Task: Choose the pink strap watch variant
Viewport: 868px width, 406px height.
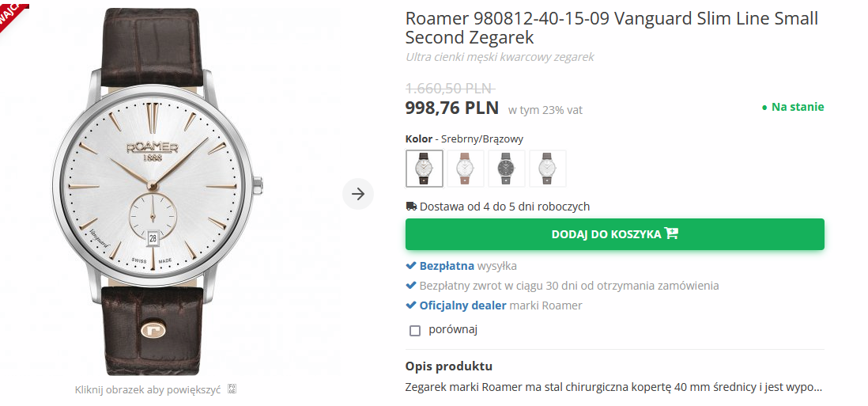Action: [x=466, y=169]
